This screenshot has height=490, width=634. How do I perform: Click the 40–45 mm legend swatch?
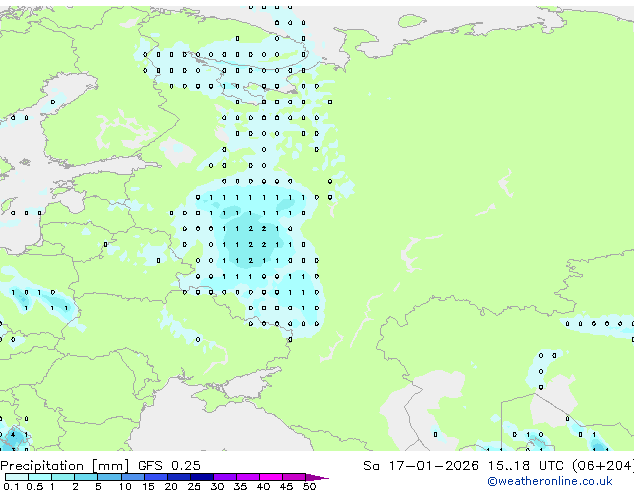(x=271, y=477)
